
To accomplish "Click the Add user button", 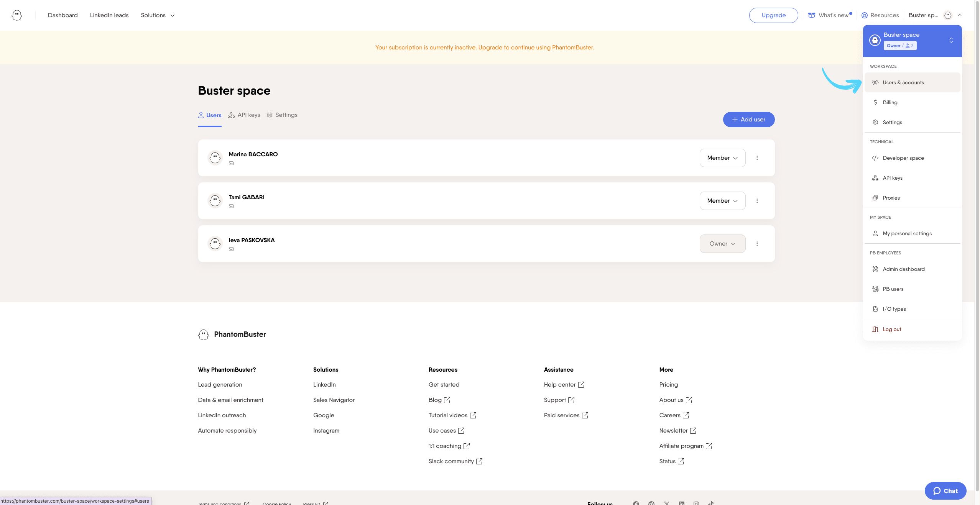I will tap(749, 120).
